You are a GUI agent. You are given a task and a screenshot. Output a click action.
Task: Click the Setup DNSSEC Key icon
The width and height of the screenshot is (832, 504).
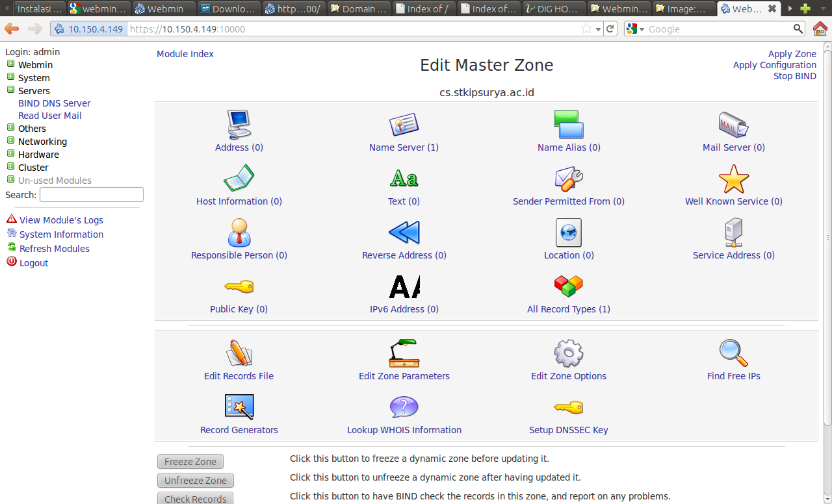pyautogui.click(x=568, y=407)
